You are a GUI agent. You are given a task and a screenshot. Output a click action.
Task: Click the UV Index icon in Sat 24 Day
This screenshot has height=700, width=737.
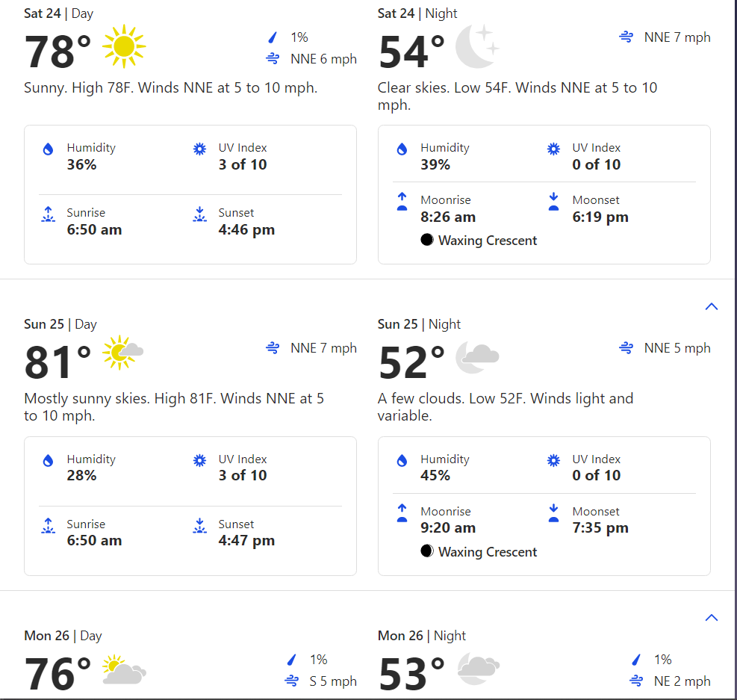pyautogui.click(x=200, y=149)
